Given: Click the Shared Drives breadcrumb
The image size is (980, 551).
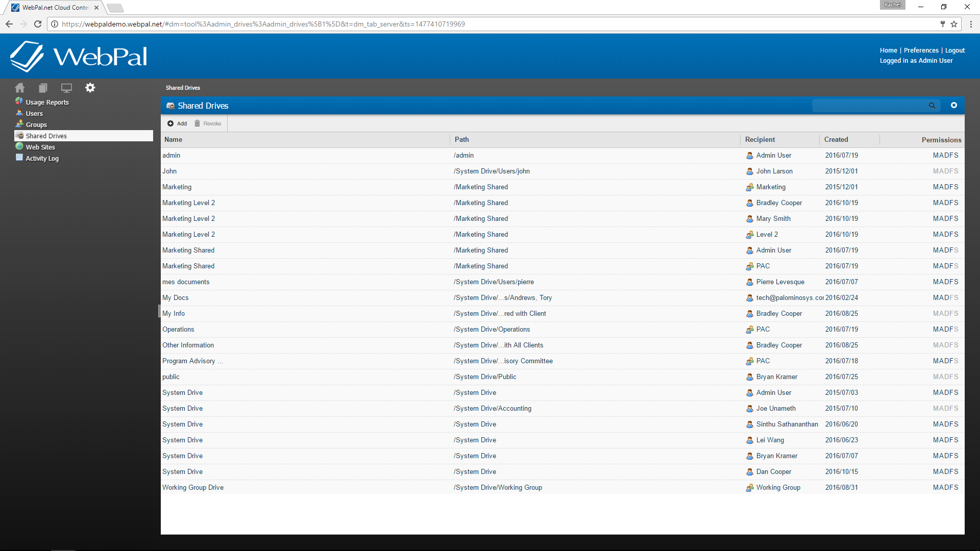Looking at the screenshot, I should tap(183, 88).
